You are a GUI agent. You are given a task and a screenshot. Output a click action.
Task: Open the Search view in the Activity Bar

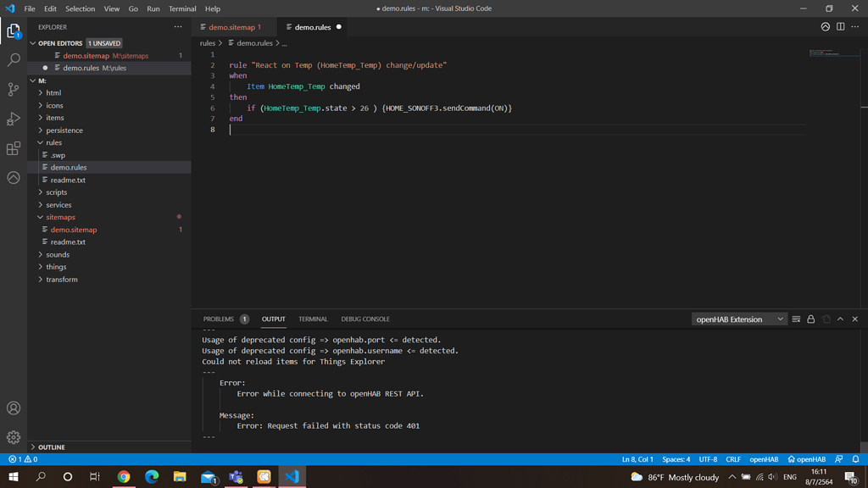[13, 60]
